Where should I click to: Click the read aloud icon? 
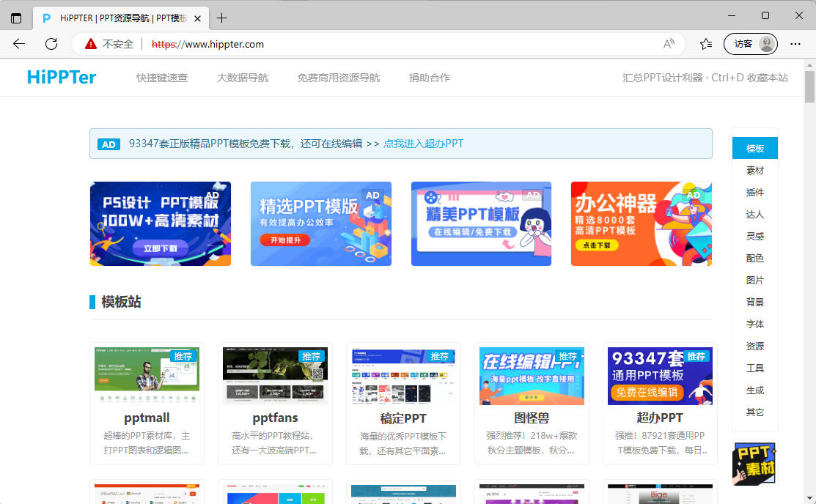668,44
